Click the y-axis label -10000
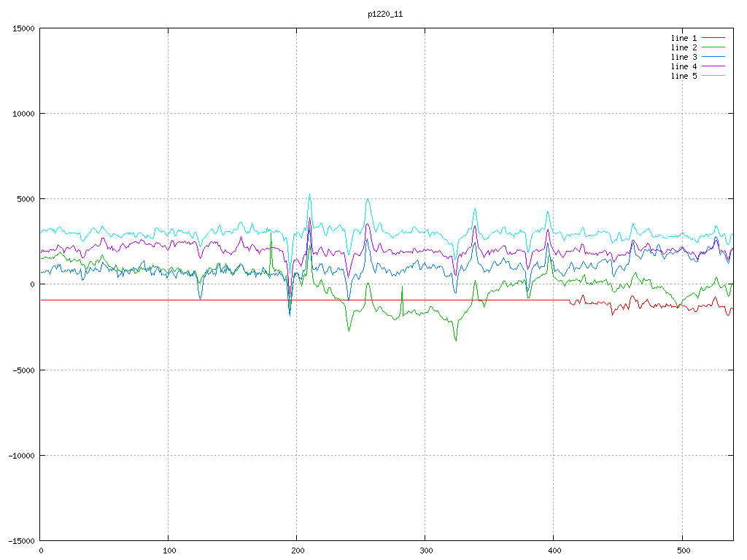The width and height of the screenshot is (747, 560). pyautogui.click(x=22, y=456)
